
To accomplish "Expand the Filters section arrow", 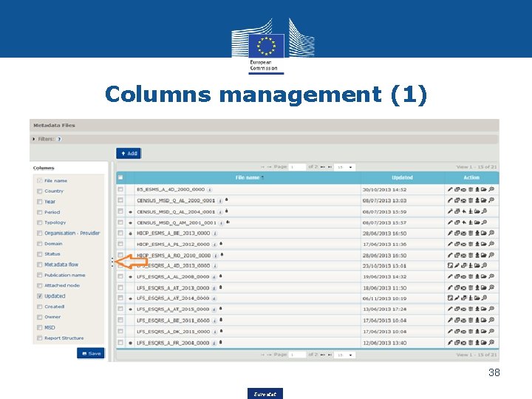I will 33,139.
